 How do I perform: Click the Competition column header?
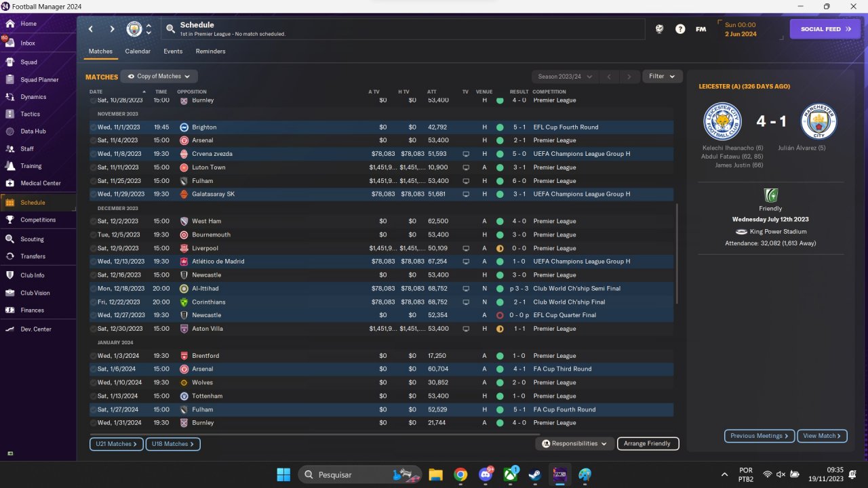(x=549, y=91)
